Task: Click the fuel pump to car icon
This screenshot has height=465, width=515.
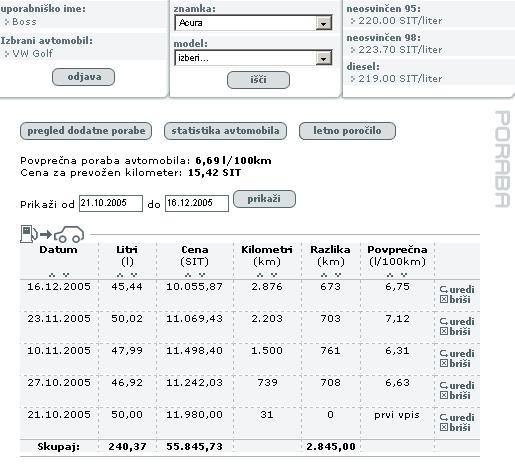Action: (x=52, y=234)
